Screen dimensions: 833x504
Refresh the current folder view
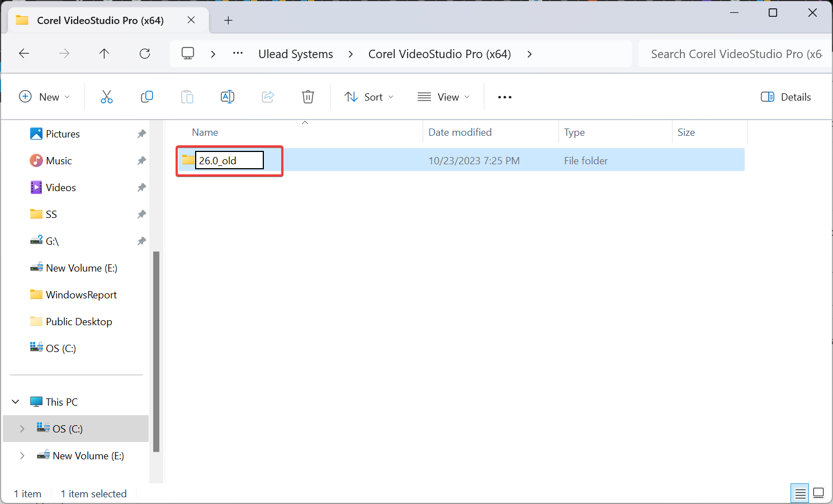[145, 54]
